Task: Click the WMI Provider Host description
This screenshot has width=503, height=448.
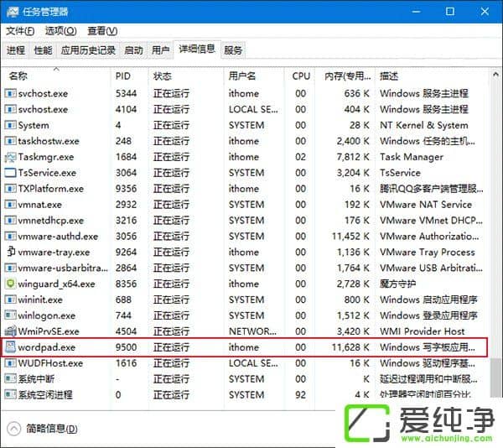Action: click(x=423, y=331)
